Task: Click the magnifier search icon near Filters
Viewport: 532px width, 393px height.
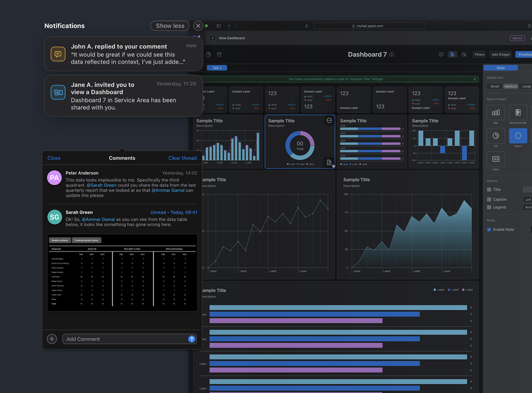Action: pyautogui.click(x=463, y=54)
